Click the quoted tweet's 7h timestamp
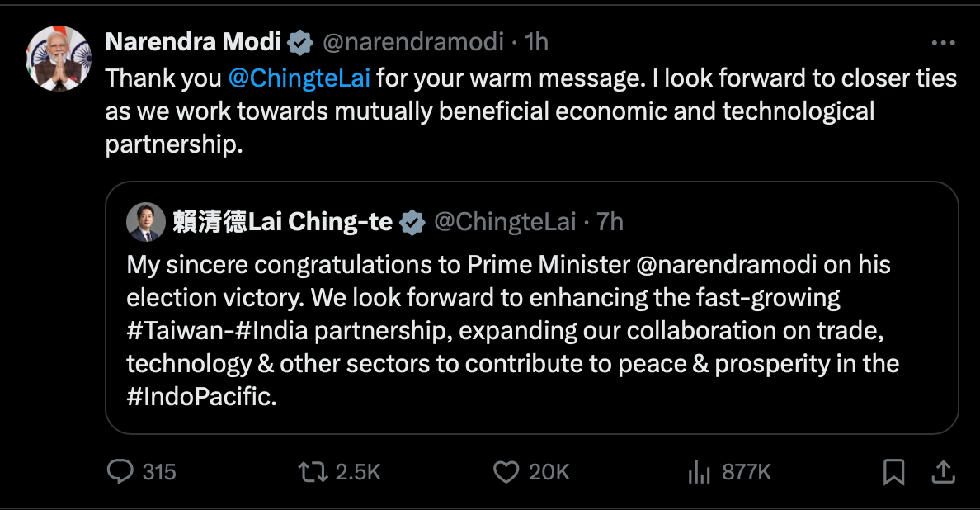The height and width of the screenshot is (510, 980). click(610, 221)
